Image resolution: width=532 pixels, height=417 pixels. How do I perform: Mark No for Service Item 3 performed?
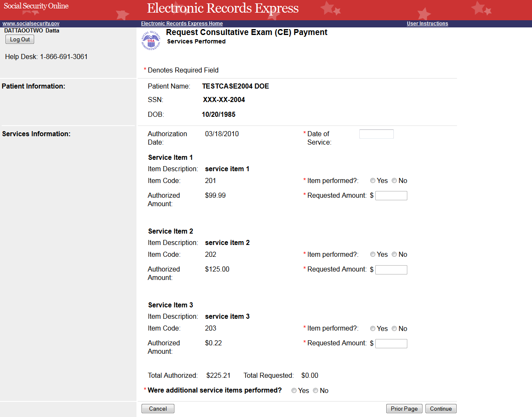click(x=394, y=329)
